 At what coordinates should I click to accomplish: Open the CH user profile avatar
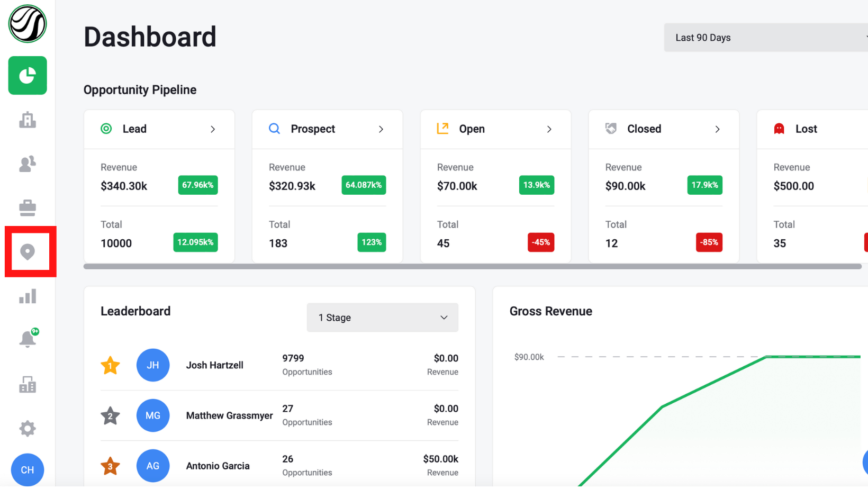[28, 470]
